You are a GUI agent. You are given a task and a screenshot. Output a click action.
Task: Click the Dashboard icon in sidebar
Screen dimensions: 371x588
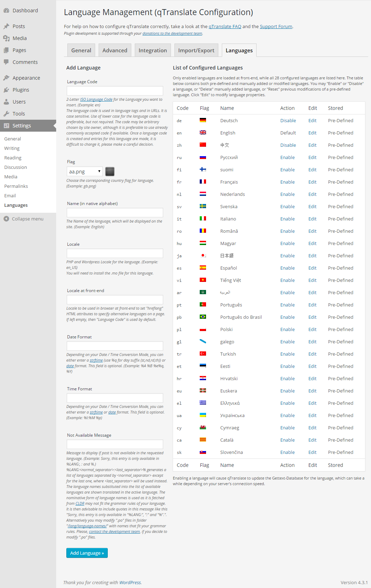(x=6, y=11)
